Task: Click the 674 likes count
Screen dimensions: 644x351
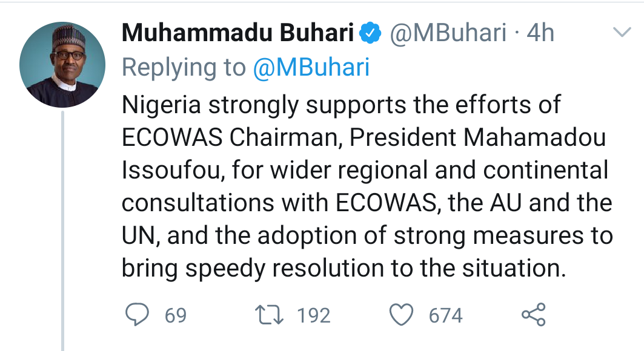Action: pos(445,316)
